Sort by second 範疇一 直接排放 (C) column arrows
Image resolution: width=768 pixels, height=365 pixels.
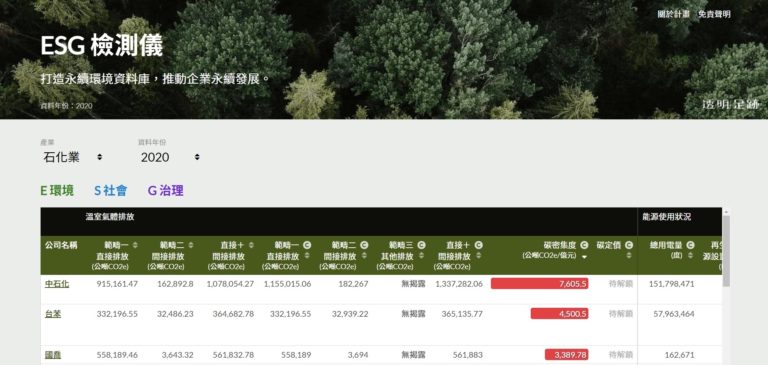[307, 256]
